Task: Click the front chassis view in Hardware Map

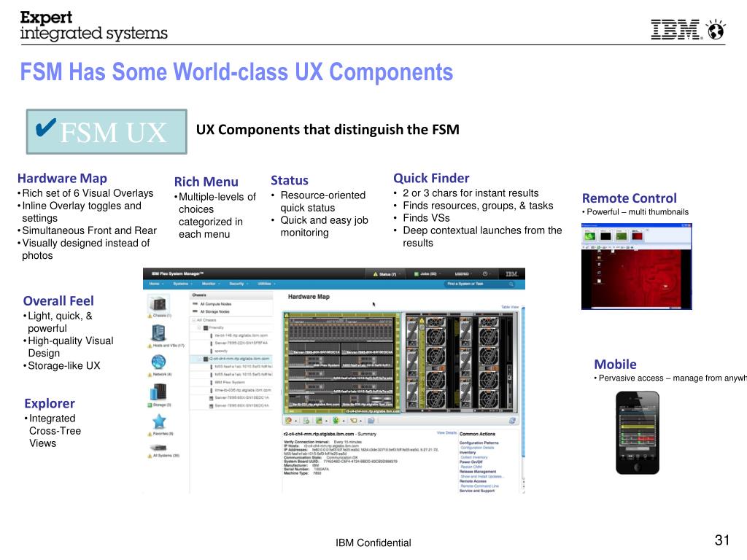Action: point(342,362)
